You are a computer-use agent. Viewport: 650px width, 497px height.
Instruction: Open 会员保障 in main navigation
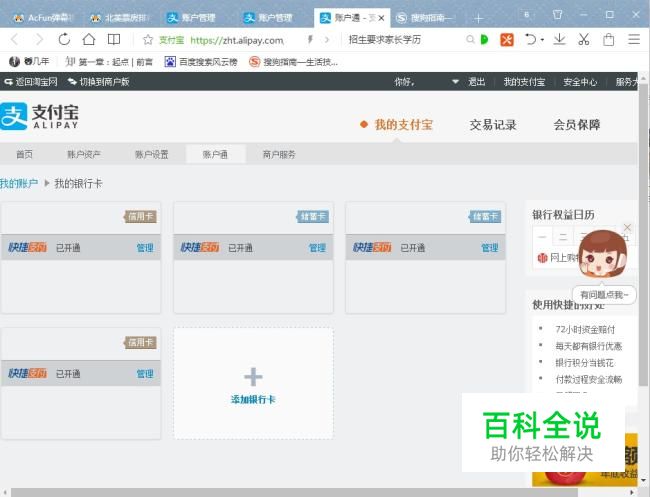tap(577, 125)
